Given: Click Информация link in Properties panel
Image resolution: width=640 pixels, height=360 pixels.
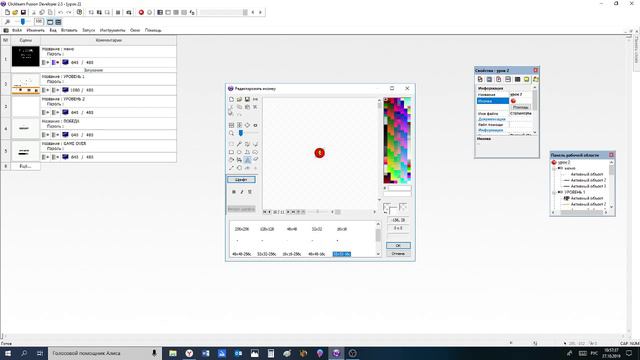Looking at the screenshot, I should click(x=491, y=130).
